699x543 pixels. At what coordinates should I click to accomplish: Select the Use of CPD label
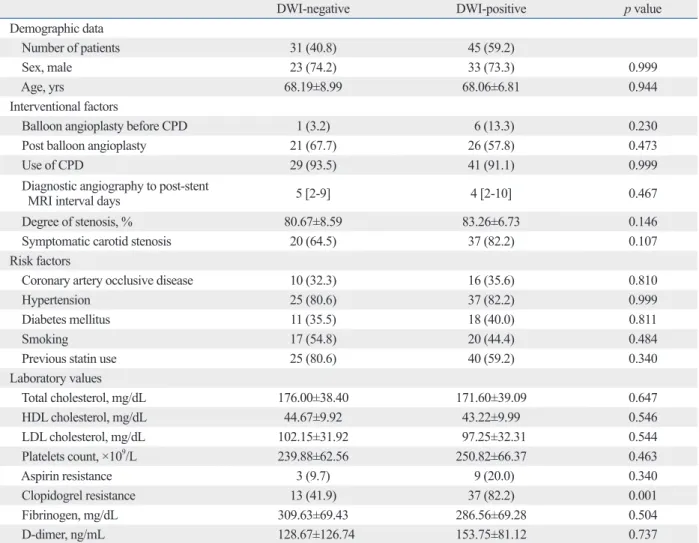click(53, 165)
